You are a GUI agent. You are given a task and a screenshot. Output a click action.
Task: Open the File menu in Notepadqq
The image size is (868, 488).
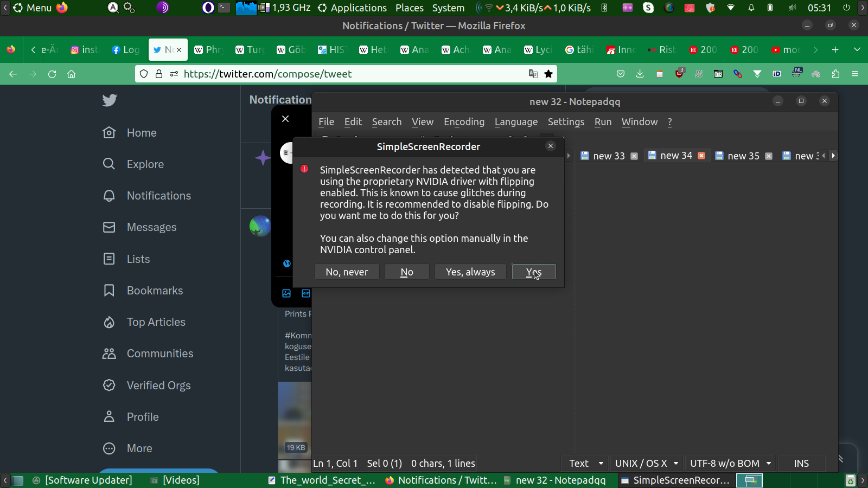coord(326,122)
